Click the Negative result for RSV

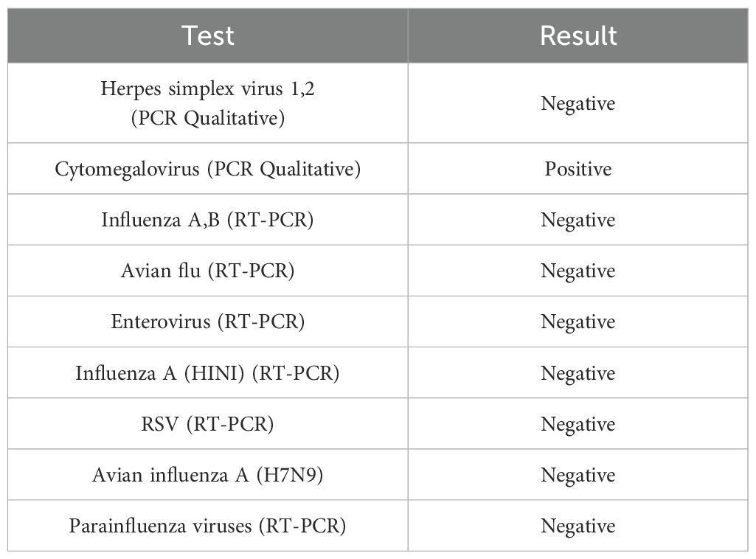pyautogui.click(x=578, y=424)
